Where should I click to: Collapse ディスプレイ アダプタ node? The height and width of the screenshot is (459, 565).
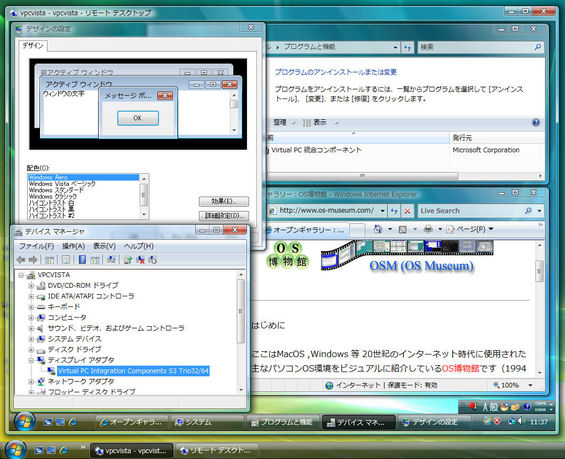(31, 360)
